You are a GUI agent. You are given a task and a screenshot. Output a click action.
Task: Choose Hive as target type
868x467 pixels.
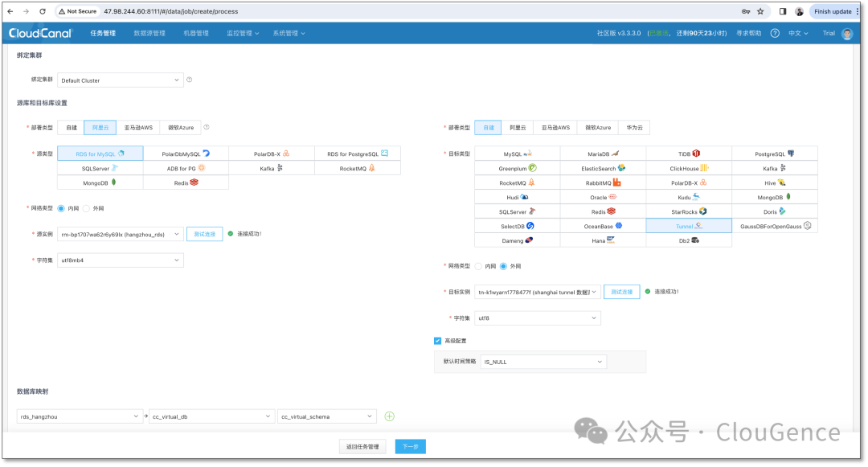(775, 182)
